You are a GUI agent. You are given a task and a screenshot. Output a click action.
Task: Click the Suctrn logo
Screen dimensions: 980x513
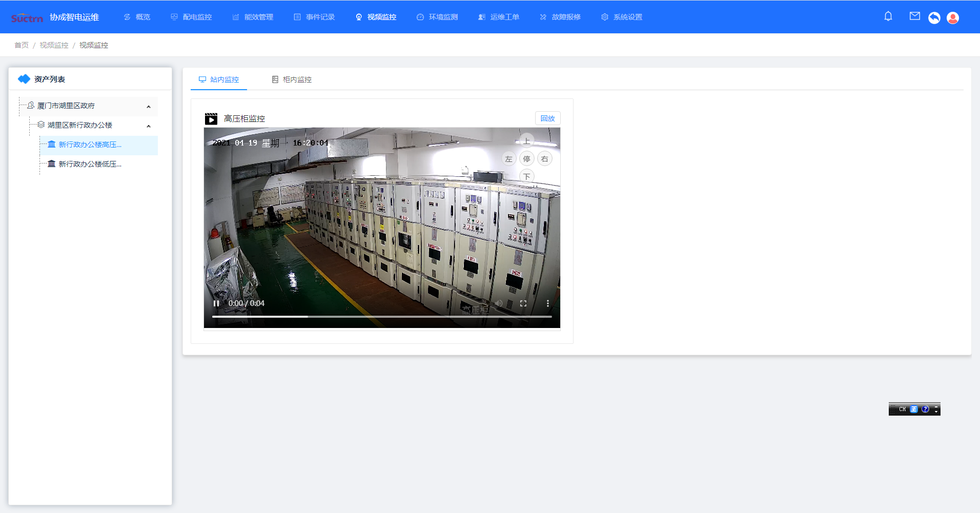point(27,18)
